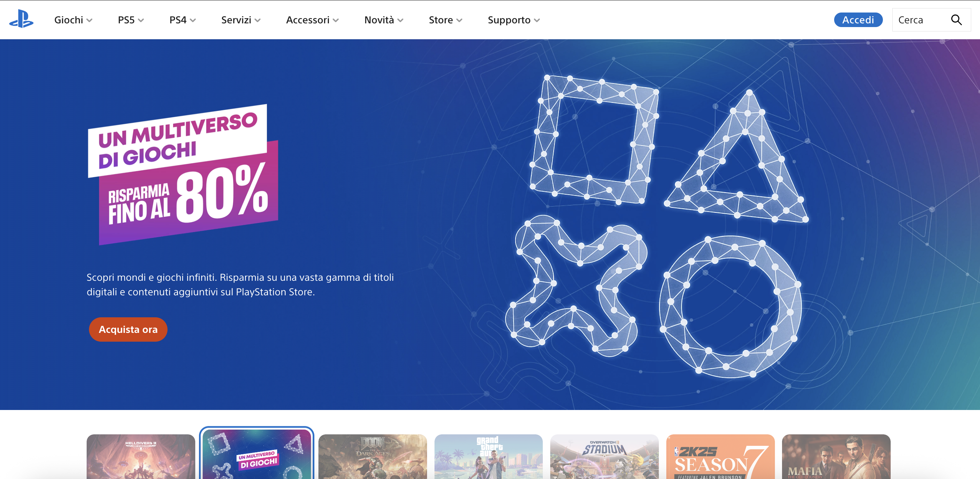The image size is (980, 479).
Task: Select the Mafia The Old Country thumbnail
Action: (836, 457)
